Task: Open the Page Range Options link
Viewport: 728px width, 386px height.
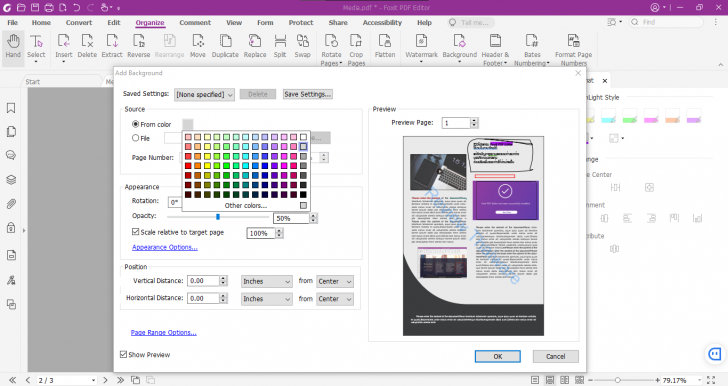Action: click(163, 333)
